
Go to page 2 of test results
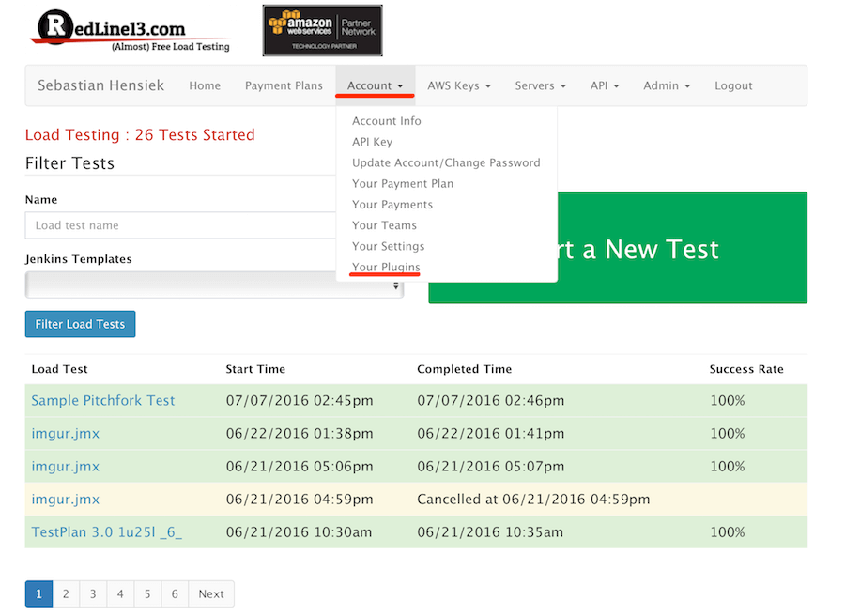point(66,593)
